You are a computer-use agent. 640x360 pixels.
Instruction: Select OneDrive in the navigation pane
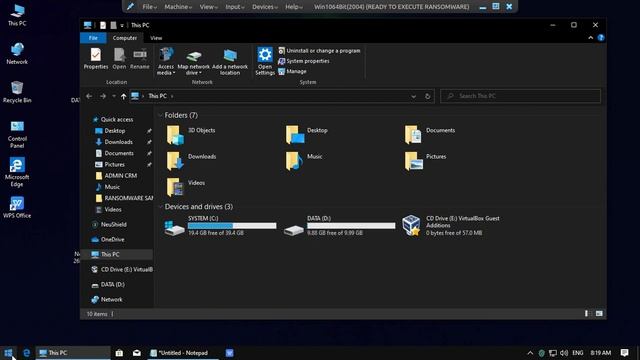tap(112, 240)
